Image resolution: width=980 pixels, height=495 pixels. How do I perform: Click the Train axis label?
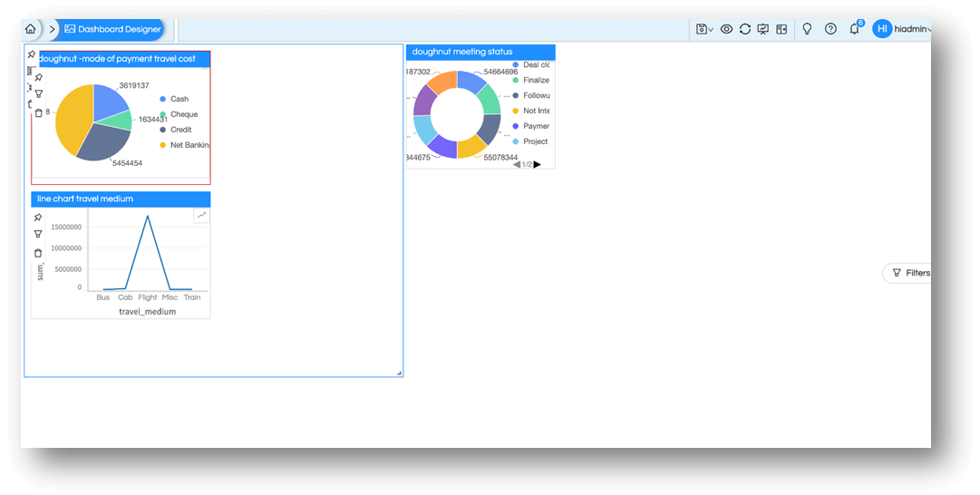coord(192,297)
